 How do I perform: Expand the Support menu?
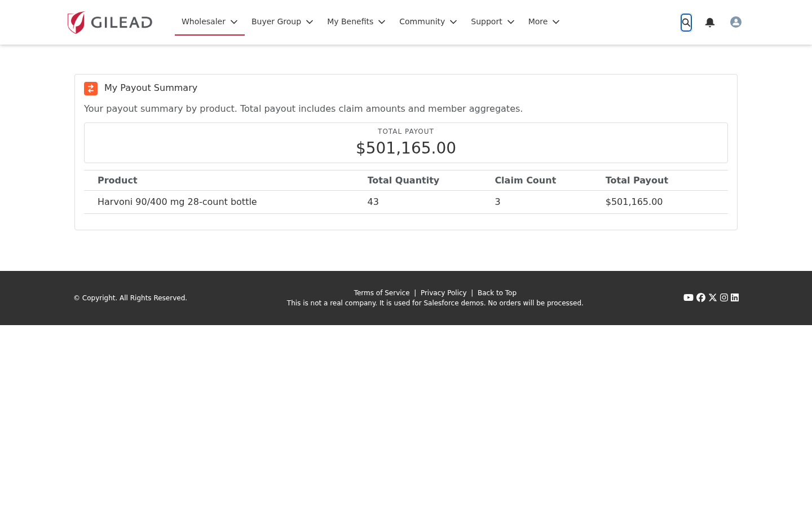point(492,21)
